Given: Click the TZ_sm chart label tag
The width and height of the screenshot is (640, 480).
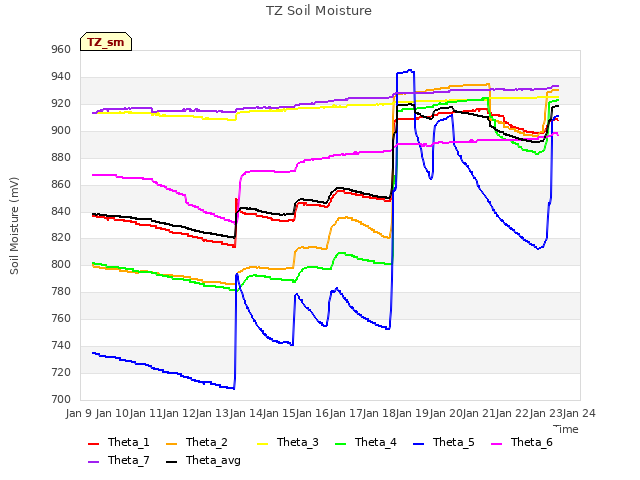Looking at the screenshot, I should [106, 42].
